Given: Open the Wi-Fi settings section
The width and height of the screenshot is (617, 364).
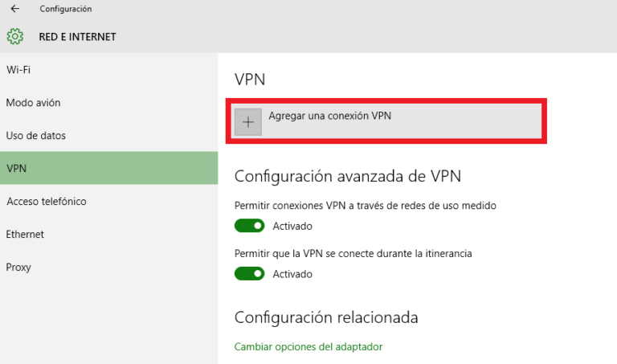Looking at the screenshot, I should point(18,70).
